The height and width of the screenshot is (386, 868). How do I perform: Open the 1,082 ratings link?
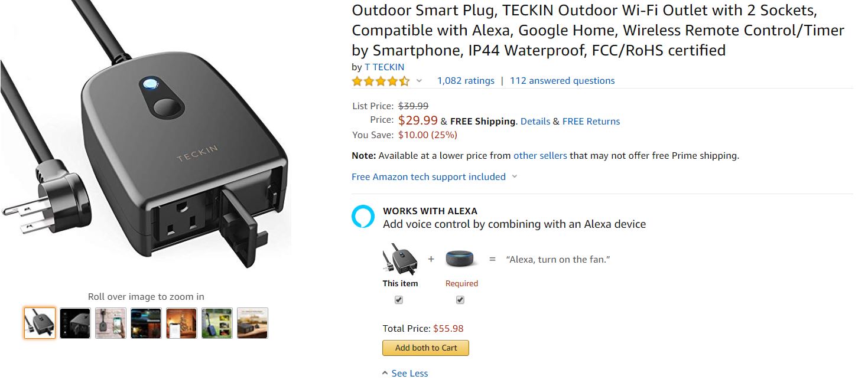466,81
